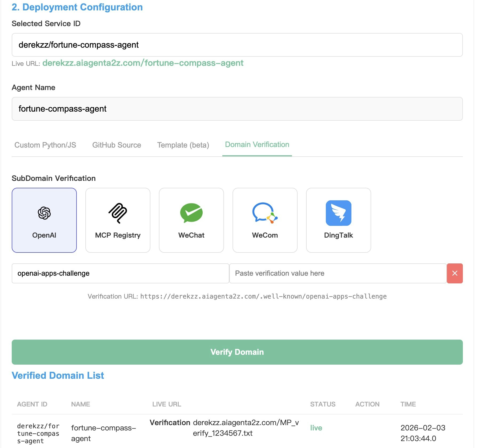The width and height of the screenshot is (481, 448).
Task: Open the live URL for fortune-compass-agent
Action: pos(143,63)
